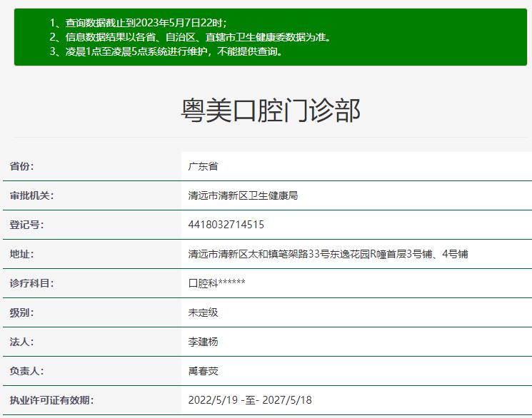Image resolution: width=532 pixels, height=418 pixels.
Task: Click the address 清远市清新区太和镇笔架路33号
Action: [x=328, y=253]
